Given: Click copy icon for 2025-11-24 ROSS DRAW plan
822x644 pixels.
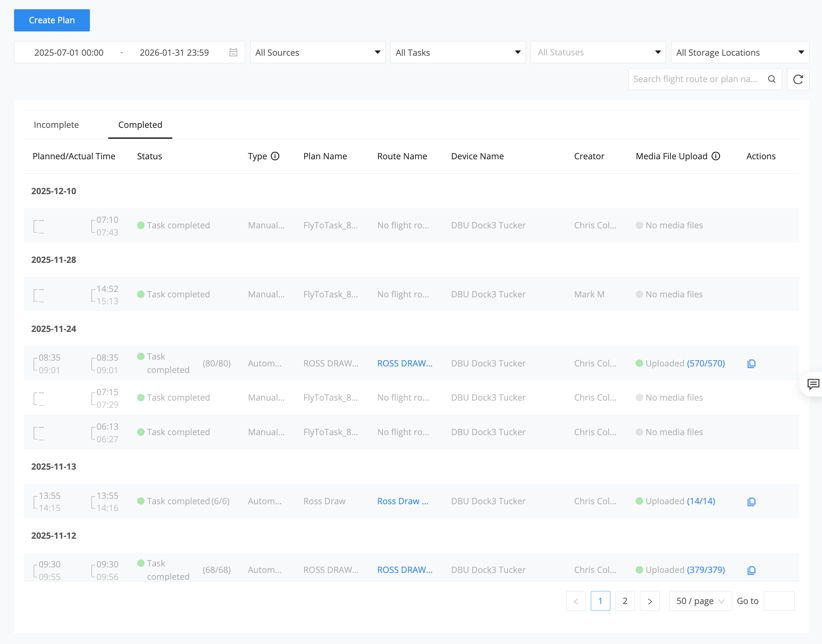Looking at the screenshot, I should [751, 364].
